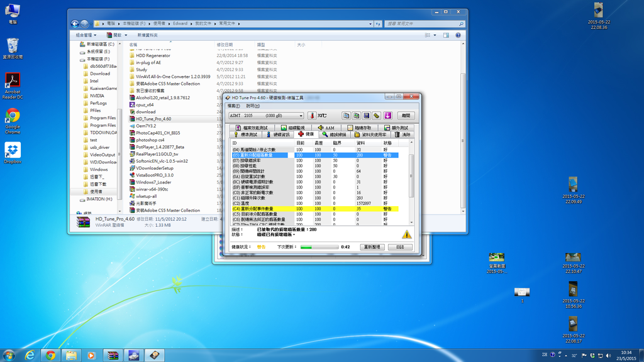
Task: Click the WinRAR taskbar icon
Action: click(x=113, y=355)
